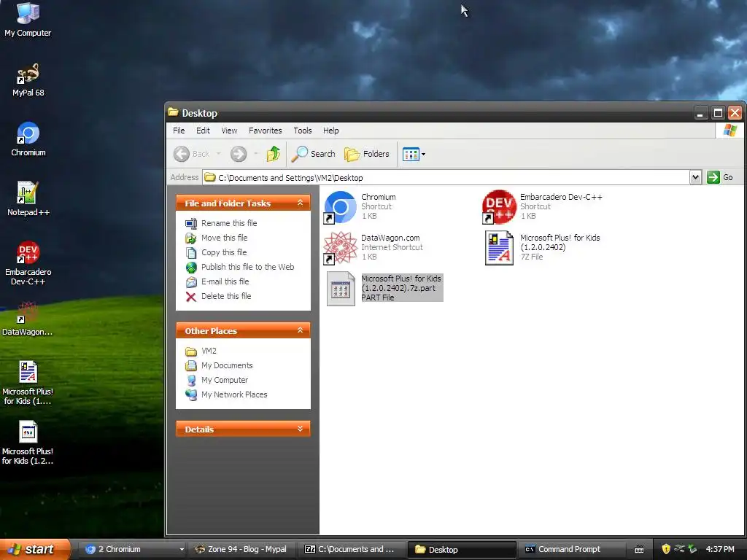Collapse File and Folder Tasks panel
Viewport: 747px width, 560px height.
(x=300, y=203)
